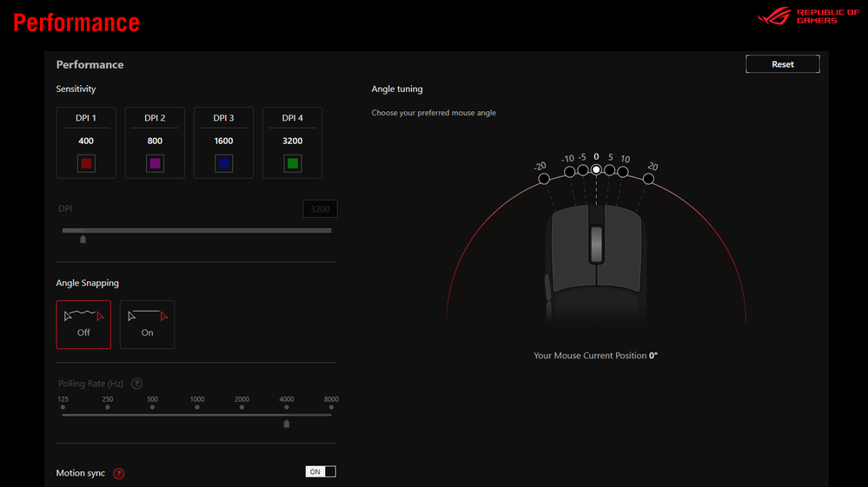Click the Angle tuning heading
868x487 pixels.
[397, 89]
